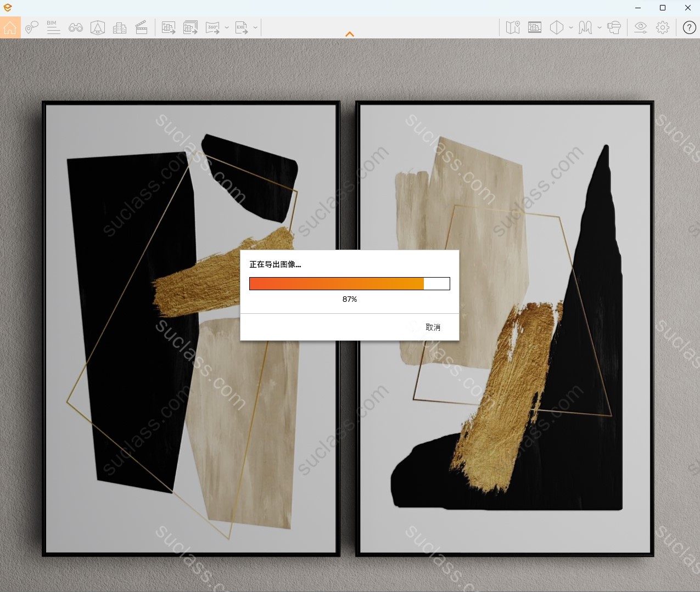Open the BIM info panel
This screenshot has width=700, height=592.
[53, 27]
